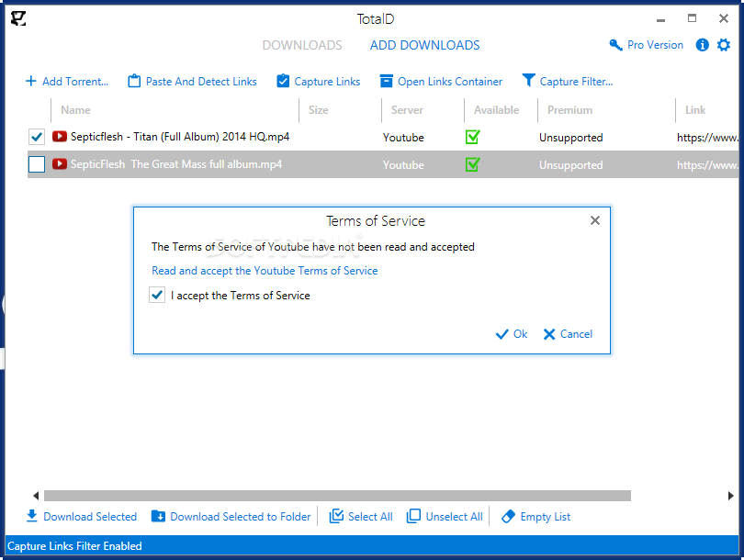Click the TotalD app logo icon
Screen dimensions: 744x560
(x=18, y=18)
